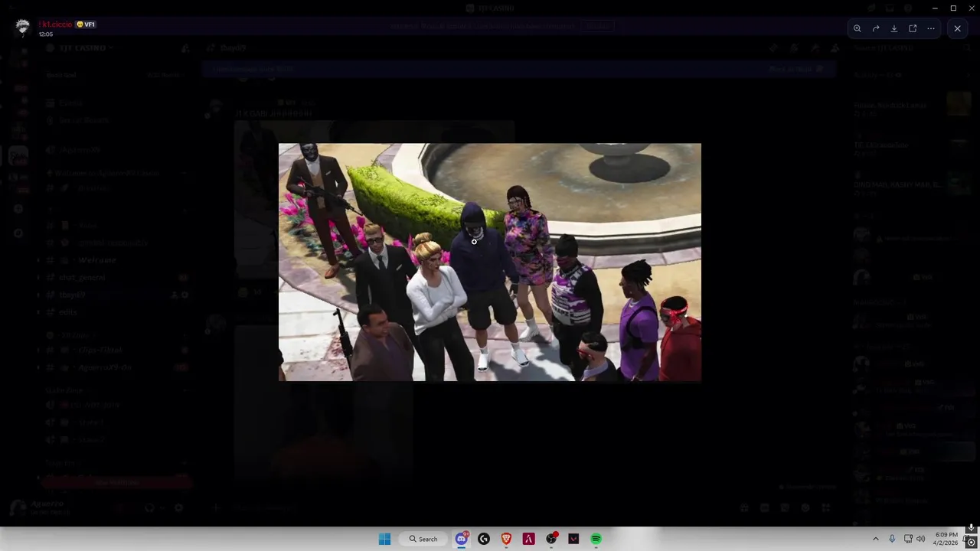This screenshot has width=980, height=551.
Task: Click the microphone icon in system tray
Action: (x=892, y=539)
